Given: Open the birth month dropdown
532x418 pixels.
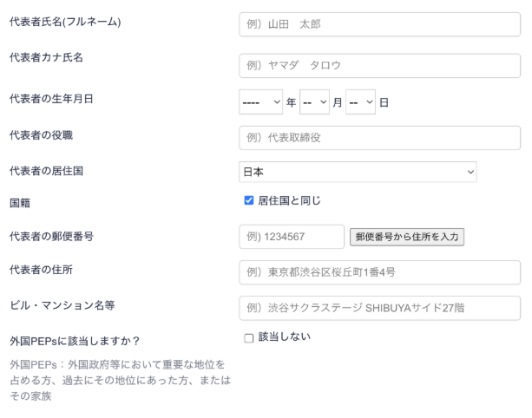Looking at the screenshot, I should coord(314,101).
